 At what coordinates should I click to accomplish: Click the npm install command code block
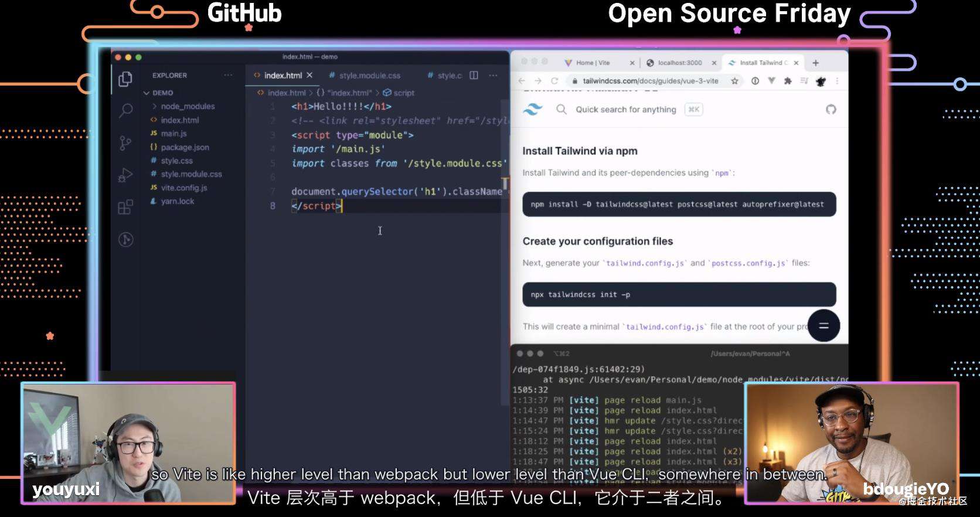(x=679, y=204)
